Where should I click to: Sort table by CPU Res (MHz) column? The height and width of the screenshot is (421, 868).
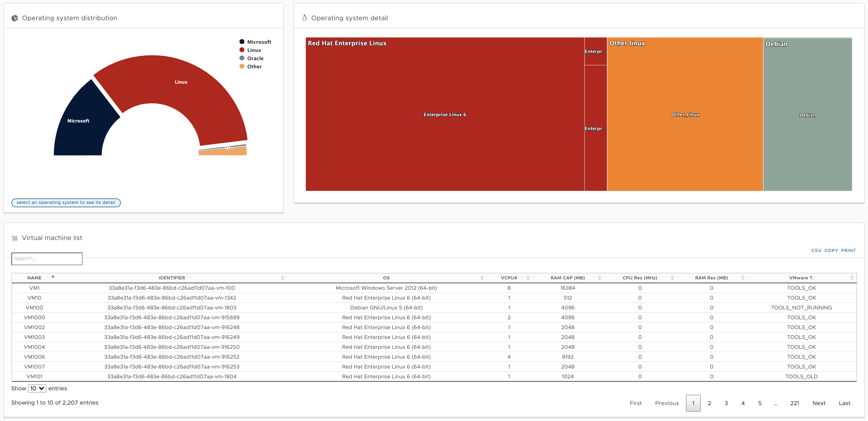pyautogui.click(x=672, y=278)
